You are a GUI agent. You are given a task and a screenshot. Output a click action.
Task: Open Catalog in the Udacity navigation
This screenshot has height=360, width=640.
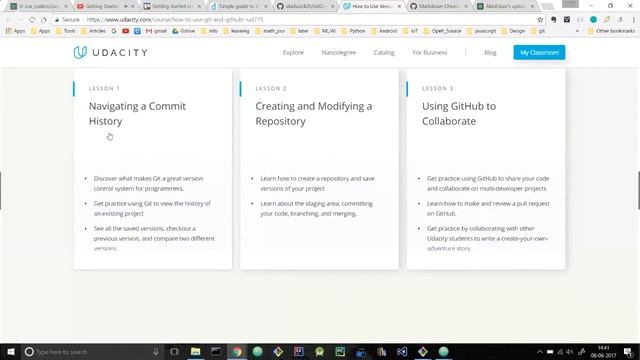(384, 52)
